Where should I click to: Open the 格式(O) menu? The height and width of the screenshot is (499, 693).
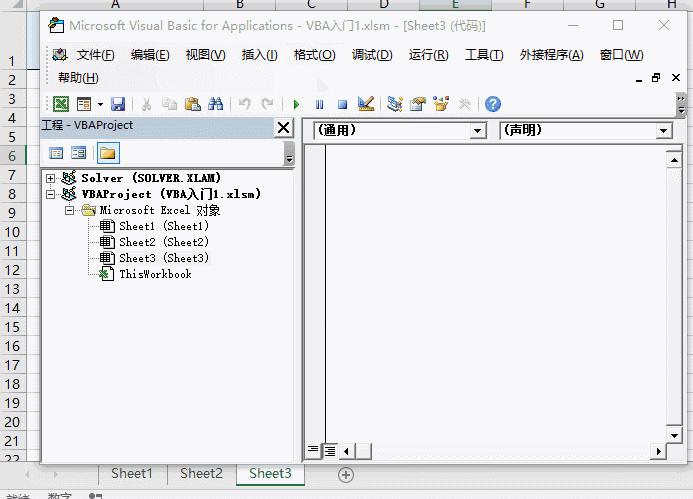point(315,55)
